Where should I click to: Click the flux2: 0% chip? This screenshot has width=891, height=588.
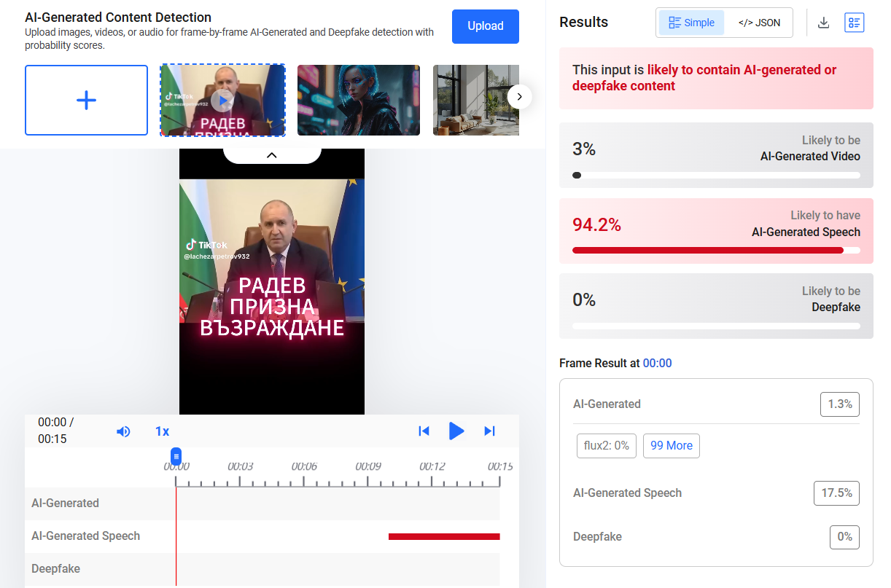coord(607,446)
